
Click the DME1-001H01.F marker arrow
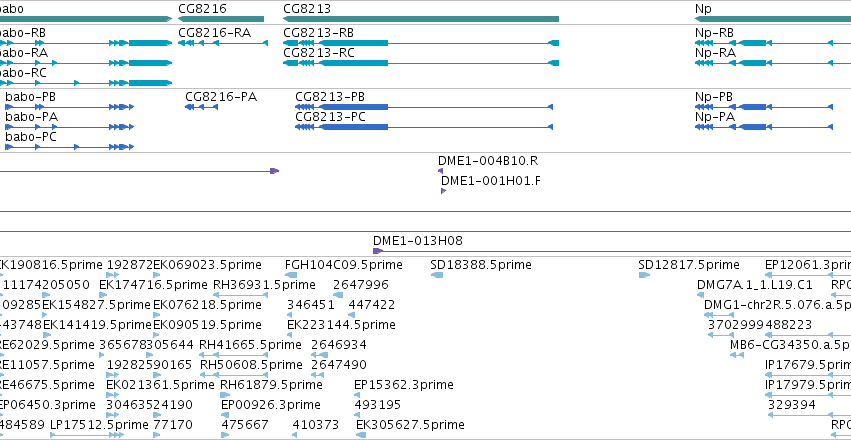tap(443, 191)
